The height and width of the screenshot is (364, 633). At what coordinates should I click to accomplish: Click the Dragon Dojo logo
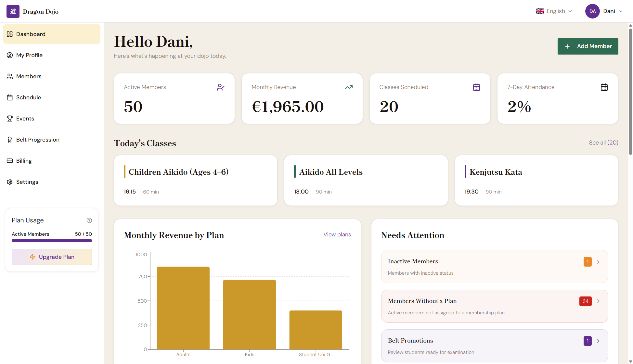coord(32,11)
